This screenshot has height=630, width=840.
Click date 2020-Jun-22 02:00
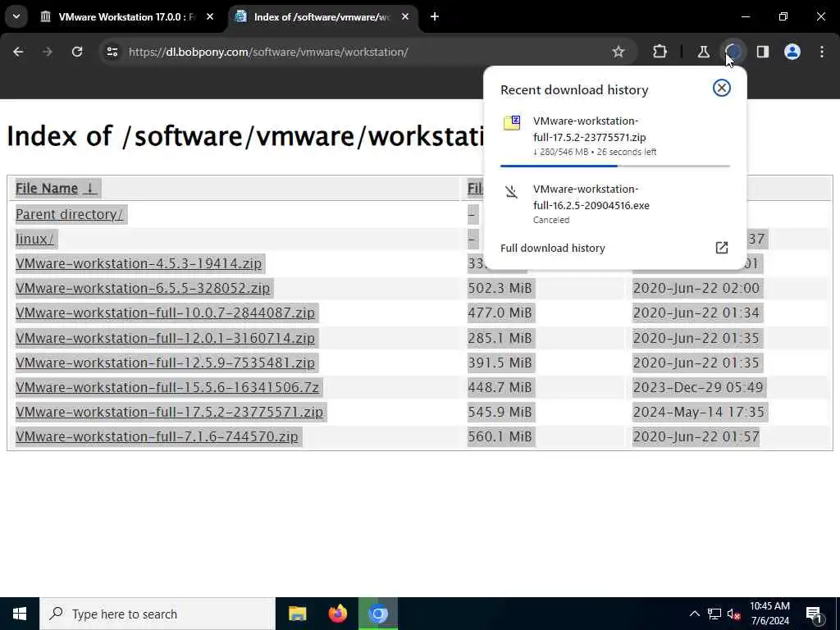point(696,288)
